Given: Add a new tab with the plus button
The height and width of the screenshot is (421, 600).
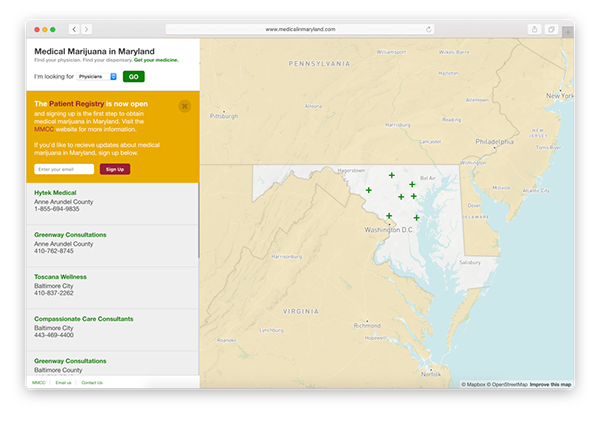Looking at the screenshot, I should click(x=568, y=33).
